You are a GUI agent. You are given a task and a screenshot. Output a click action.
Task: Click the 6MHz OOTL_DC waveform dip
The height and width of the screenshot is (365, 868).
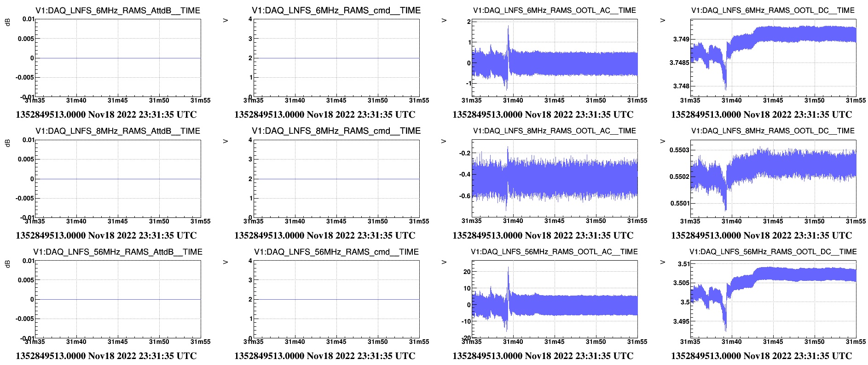pos(725,78)
